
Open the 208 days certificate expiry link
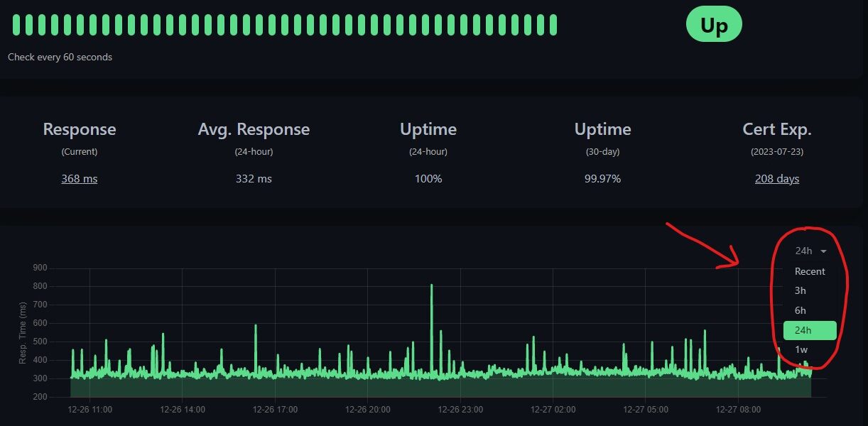point(776,179)
